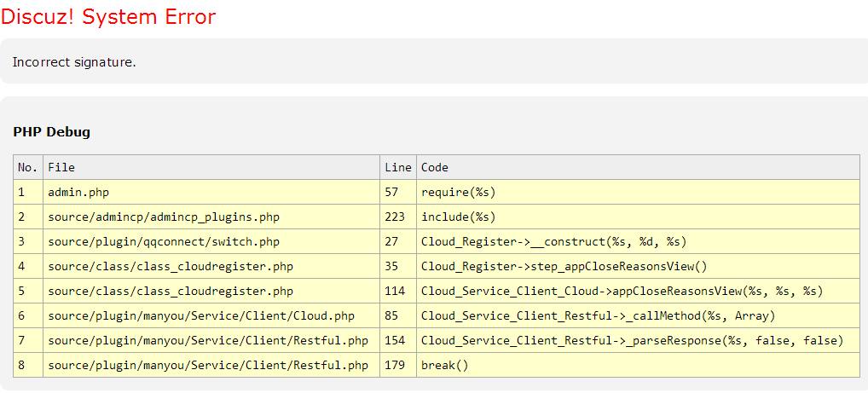The image size is (868, 393).
Task: Click class_cloudregister.php in row 5
Action: (211, 292)
